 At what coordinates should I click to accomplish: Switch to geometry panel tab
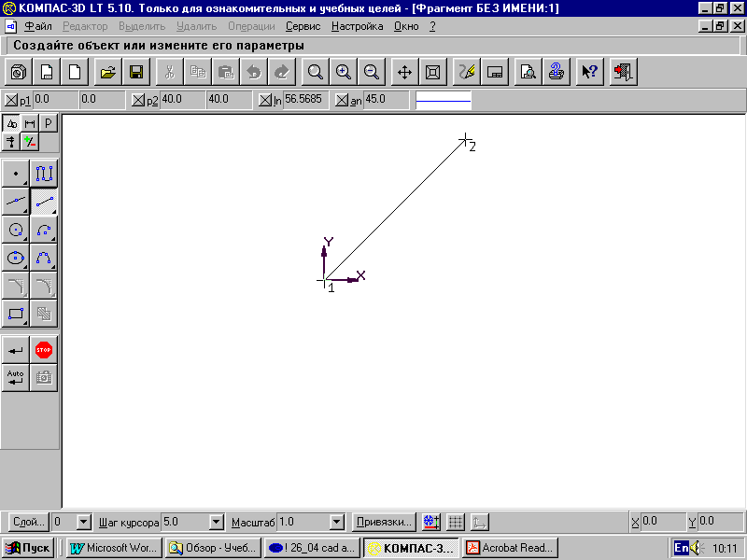[11, 123]
